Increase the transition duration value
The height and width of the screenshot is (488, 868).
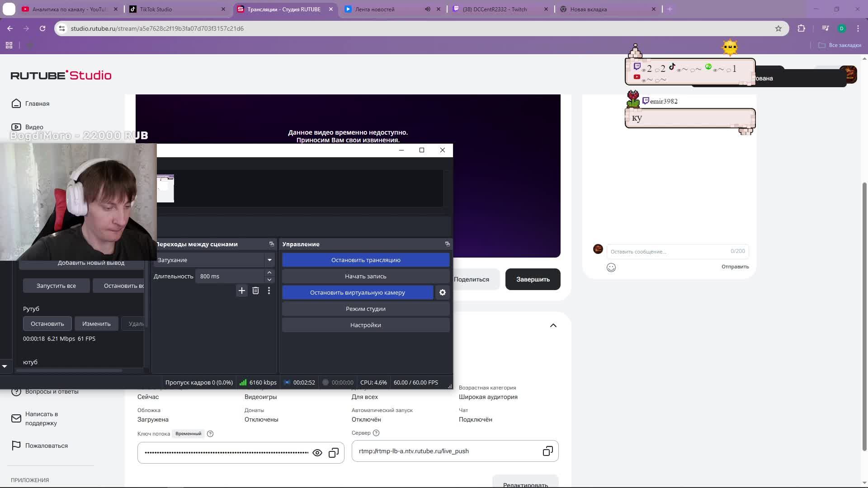coord(269,272)
